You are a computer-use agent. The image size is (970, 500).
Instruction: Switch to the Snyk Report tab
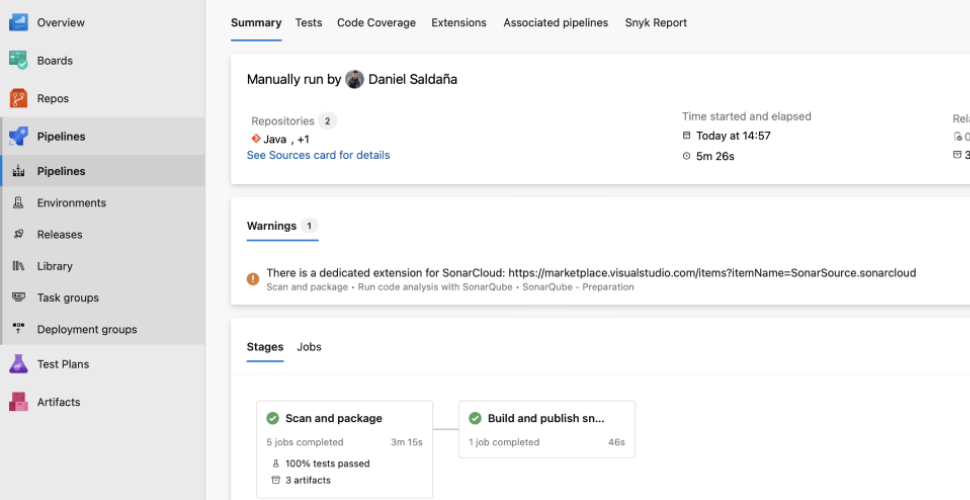click(x=656, y=22)
